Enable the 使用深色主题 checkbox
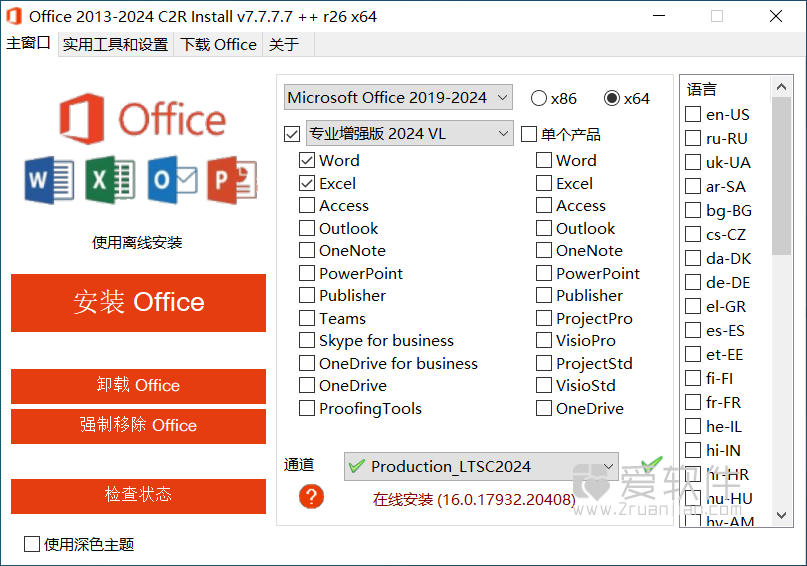 32,544
